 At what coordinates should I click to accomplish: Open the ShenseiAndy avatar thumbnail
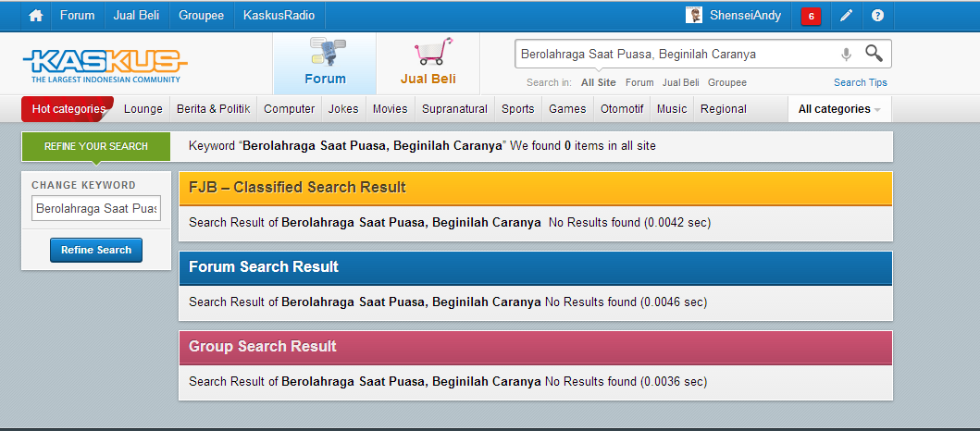694,16
